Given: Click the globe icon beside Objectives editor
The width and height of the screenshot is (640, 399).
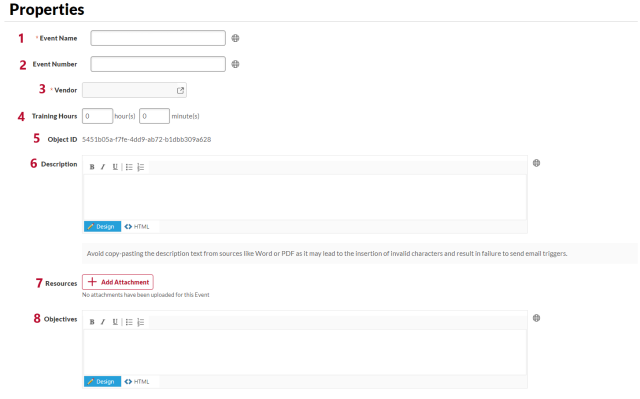Looking at the screenshot, I should (x=536, y=318).
